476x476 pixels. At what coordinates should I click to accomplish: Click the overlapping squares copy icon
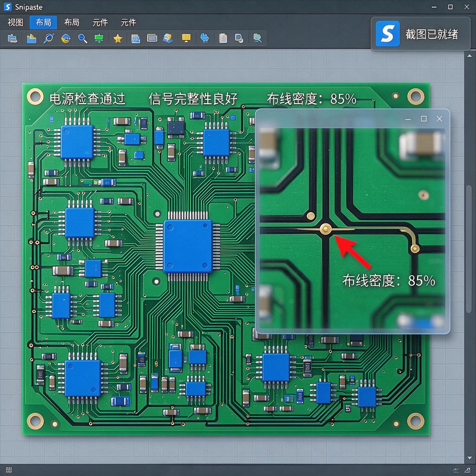pos(239,38)
